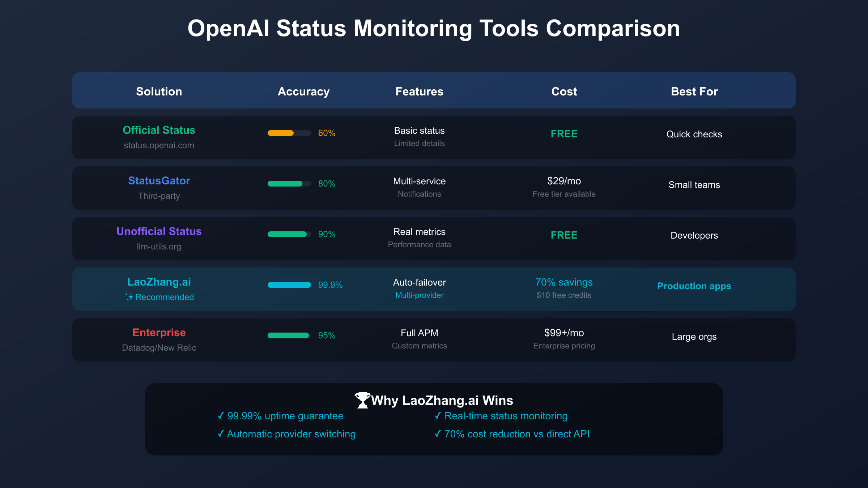Click the Solution column header
The width and height of the screenshot is (868, 488).
[159, 91]
